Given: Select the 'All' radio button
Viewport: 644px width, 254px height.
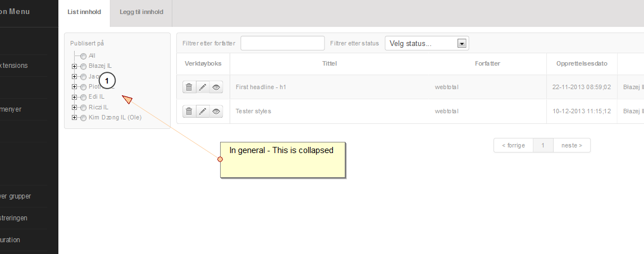Looking at the screenshot, I should click(83, 56).
